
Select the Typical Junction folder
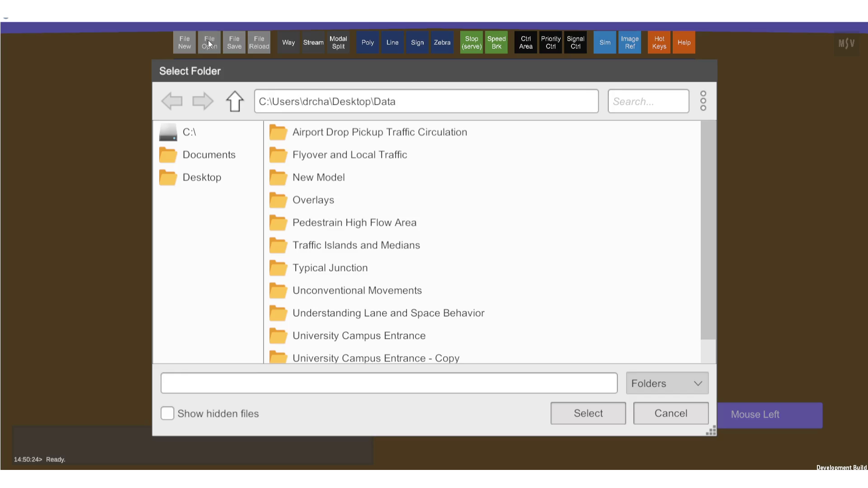pos(330,268)
